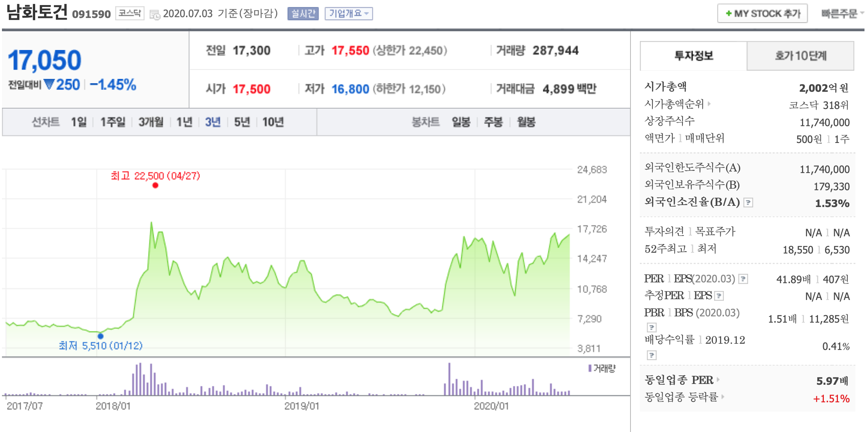Click the 거래량 legend swatch
The width and height of the screenshot is (868, 432).
click(590, 368)
